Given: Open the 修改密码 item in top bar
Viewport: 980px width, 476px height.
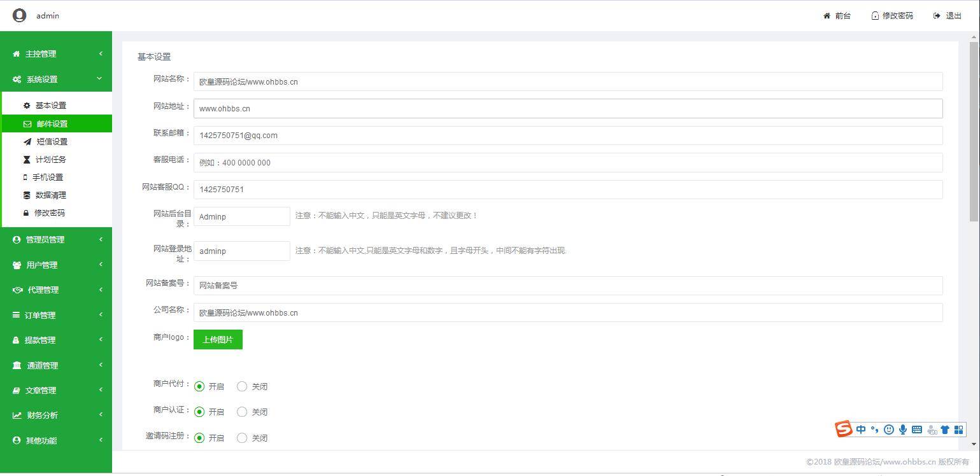Looking at the screenshot, I should coord(891,15).
